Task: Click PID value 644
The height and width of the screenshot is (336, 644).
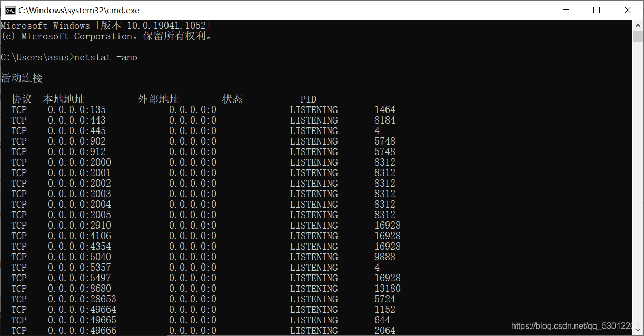Action: pos(382,320)
